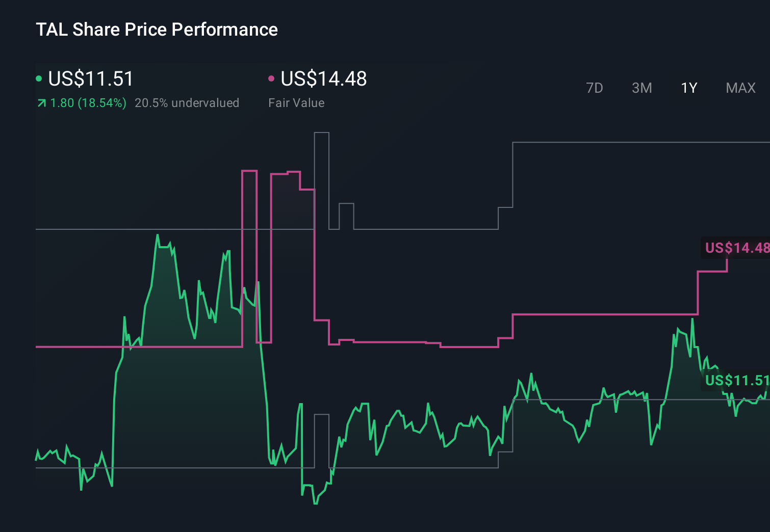The width and height of the screenshot is (770, 532).
Task: Click the pink Fair Value legend dot
Action: coord(272,78)
